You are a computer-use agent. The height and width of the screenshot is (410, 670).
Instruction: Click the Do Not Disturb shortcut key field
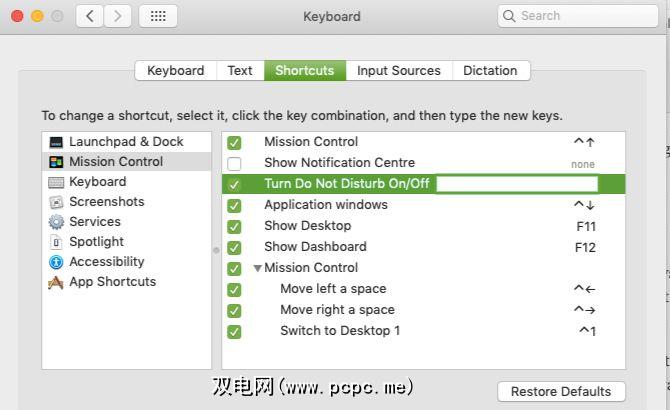(x=517, y=184)
